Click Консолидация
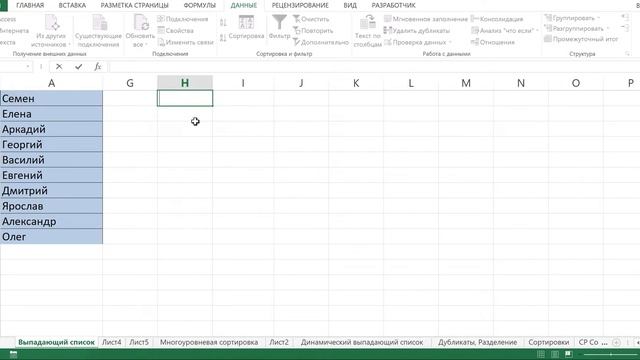The width and height of the screenshot is (640, 360). point(497,19)
